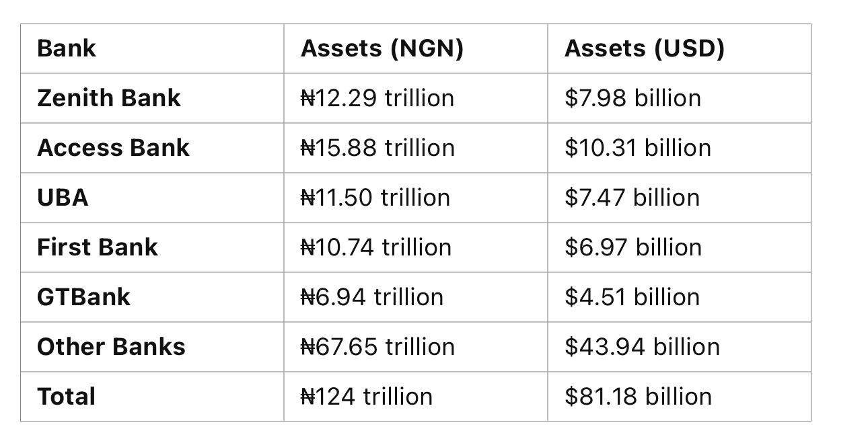868x443 pixels.
Task: Click the ₦15.88 trillion value
Action: pos(377,148)
